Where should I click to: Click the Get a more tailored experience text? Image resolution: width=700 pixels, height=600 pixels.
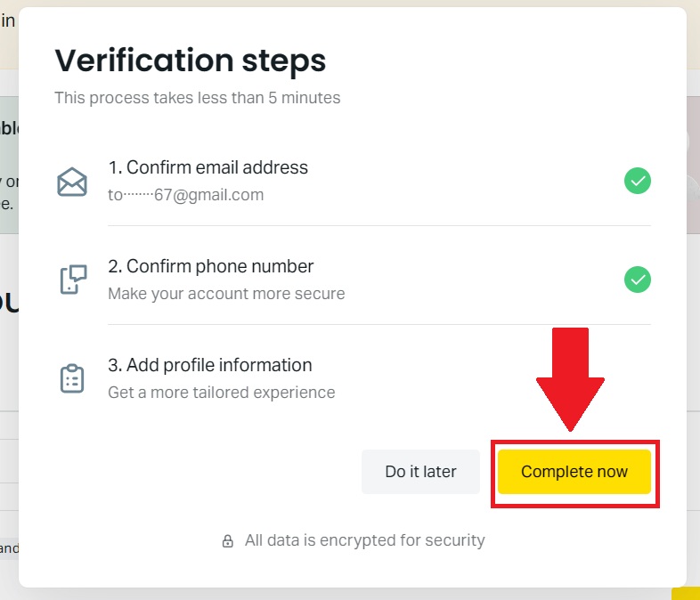click(x=222, y=392)
